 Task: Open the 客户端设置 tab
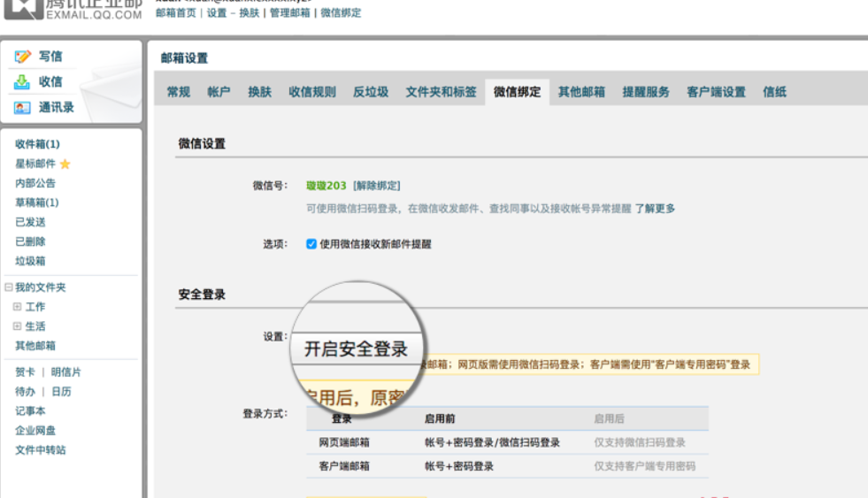tap(716, 92)
